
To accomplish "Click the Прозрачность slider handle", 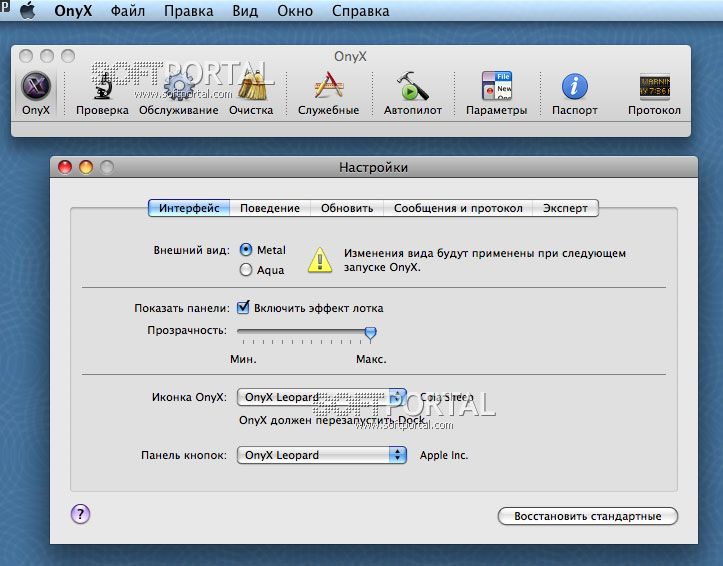I will click(370, 333).
